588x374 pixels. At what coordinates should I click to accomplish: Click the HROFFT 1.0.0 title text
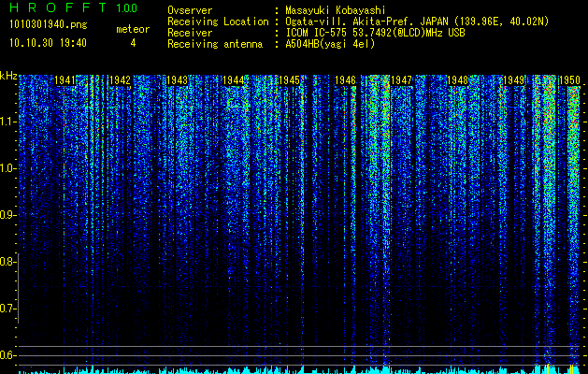[x=74, y=7]
